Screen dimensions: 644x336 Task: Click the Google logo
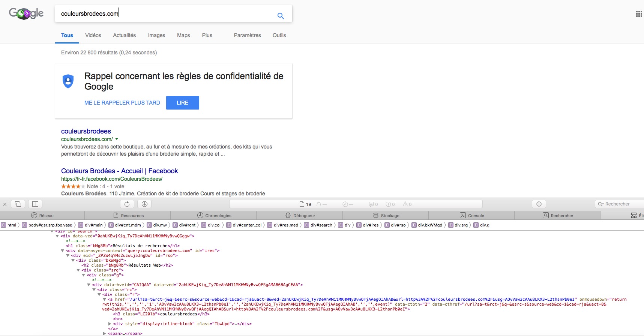[x=26, y=13]
